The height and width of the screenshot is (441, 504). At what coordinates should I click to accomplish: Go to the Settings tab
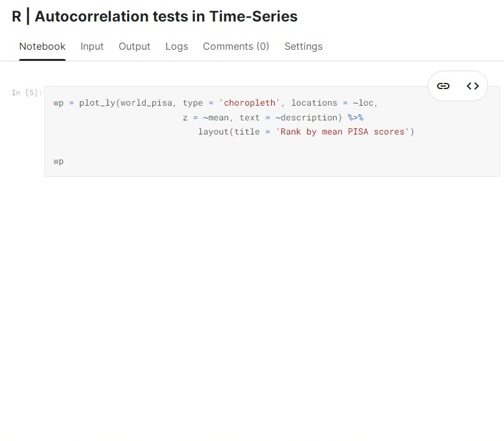click(304, 47)
